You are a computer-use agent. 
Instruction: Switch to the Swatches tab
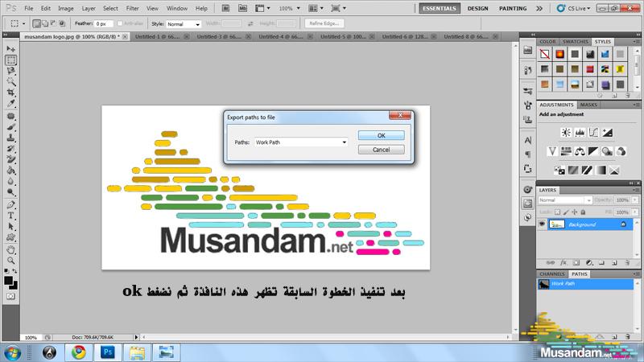coord(575,42)
